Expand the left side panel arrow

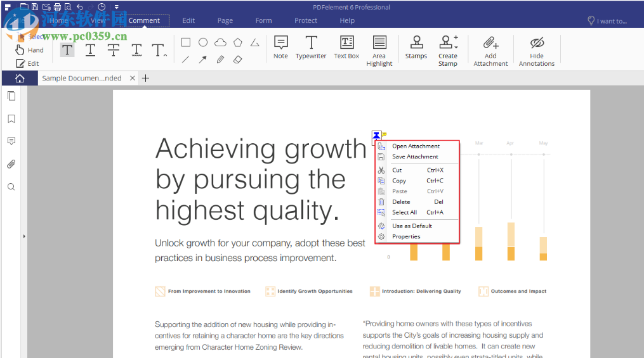click(24, 236)
